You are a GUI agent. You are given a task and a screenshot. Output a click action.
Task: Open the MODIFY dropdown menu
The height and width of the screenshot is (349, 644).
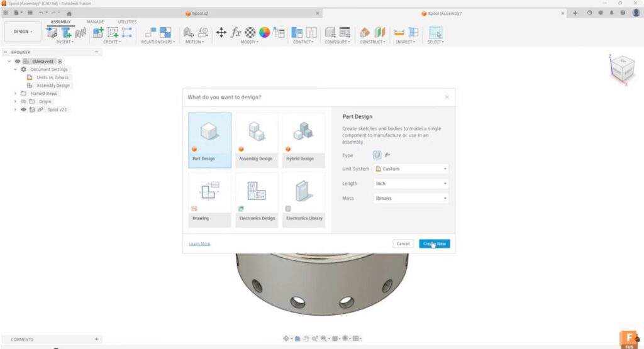(x=250, y=42)
